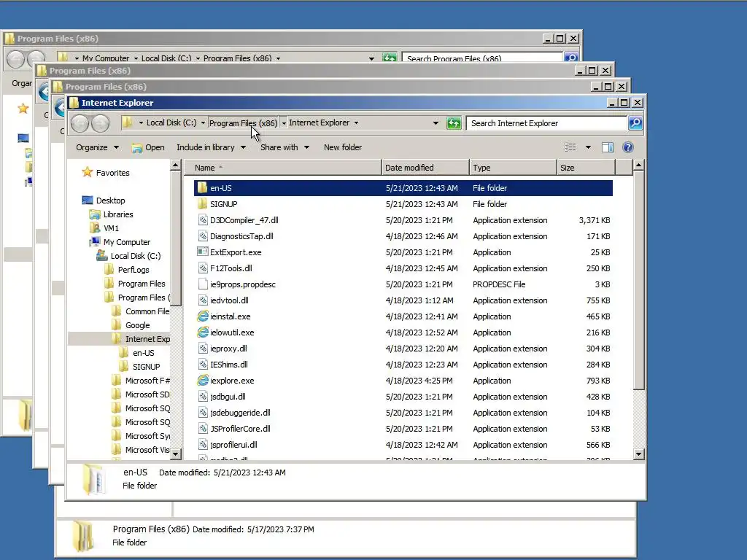The width and height of the screenshot is (747, 560).
Task: Click file list scrollbar down arrow
Action: click(639, 454)
